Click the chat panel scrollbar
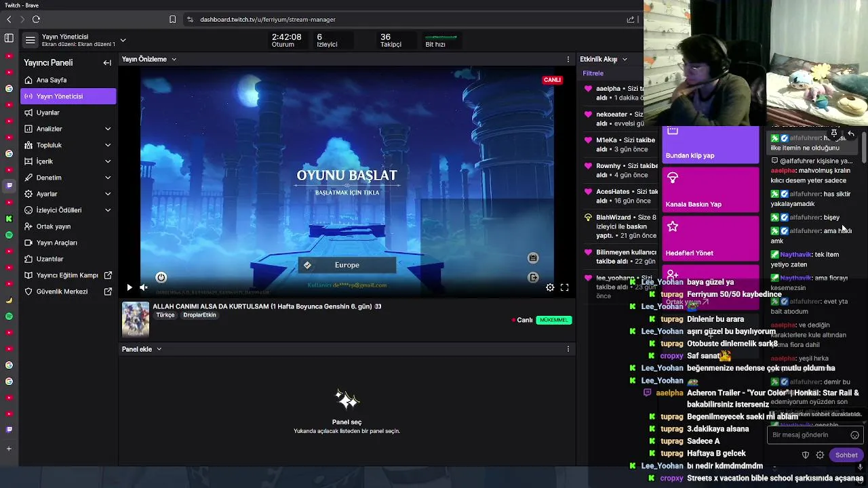This screenshot has width=868, height=488. pos(865,148)
